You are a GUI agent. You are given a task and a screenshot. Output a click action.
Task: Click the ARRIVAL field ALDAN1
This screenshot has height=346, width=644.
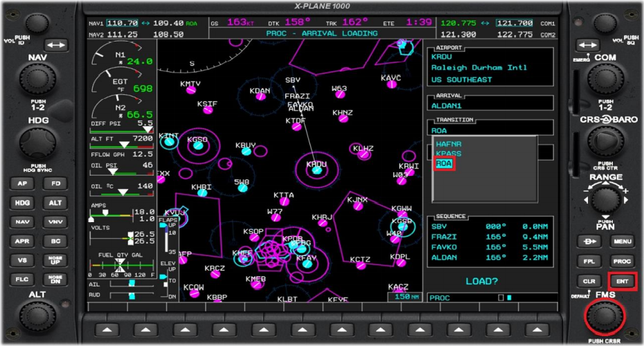(x=490, y=105)
